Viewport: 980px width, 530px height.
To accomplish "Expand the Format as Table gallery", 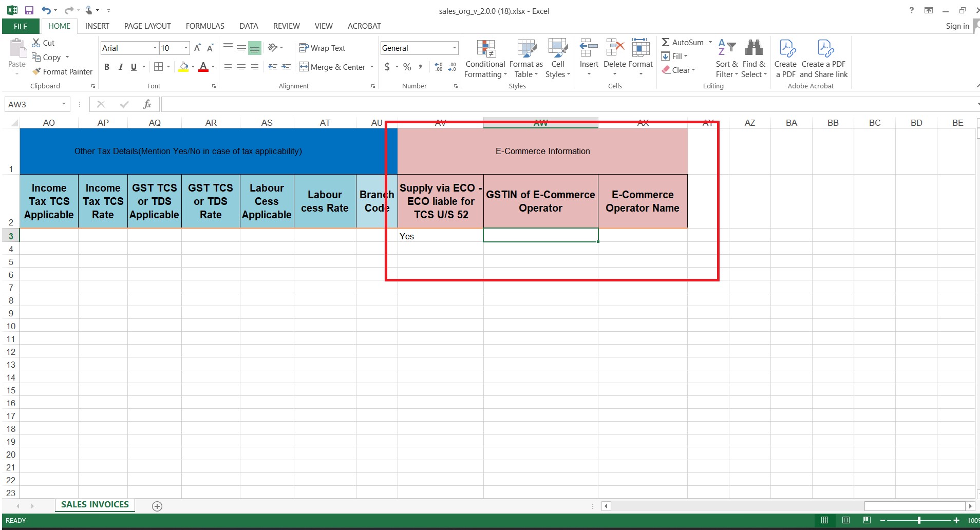I will click(x=526, y=59).
